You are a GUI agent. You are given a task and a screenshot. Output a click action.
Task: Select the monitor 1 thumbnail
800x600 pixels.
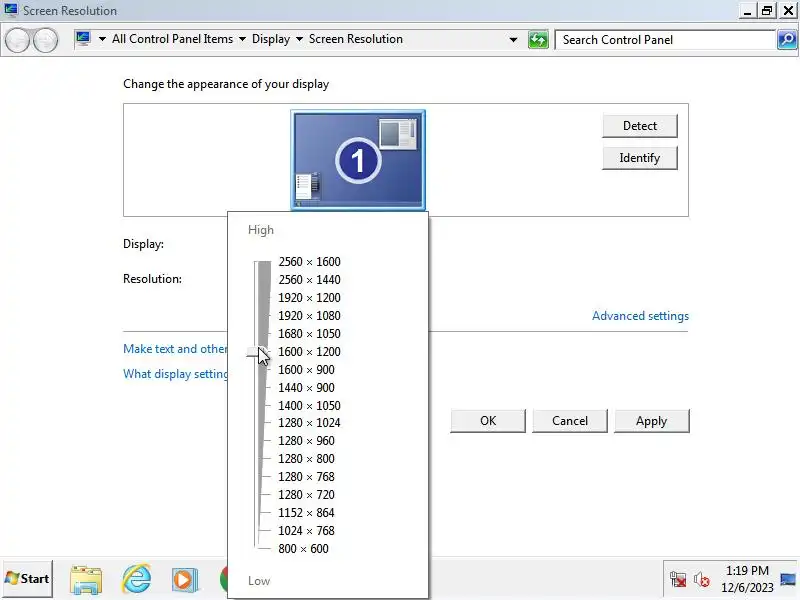click(x=358, y=160)
